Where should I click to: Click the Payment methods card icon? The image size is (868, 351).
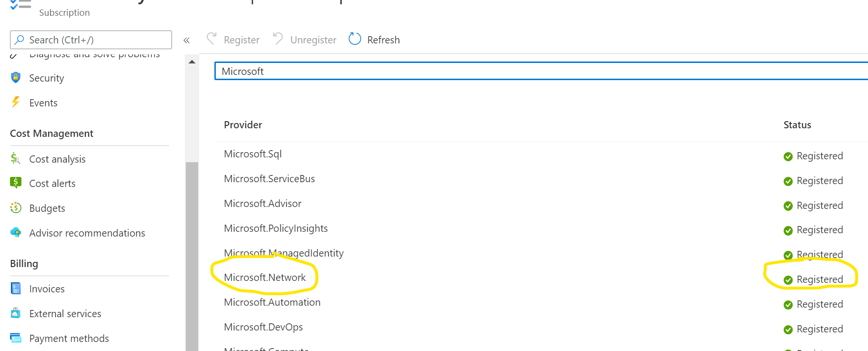(x=16, y=338)
